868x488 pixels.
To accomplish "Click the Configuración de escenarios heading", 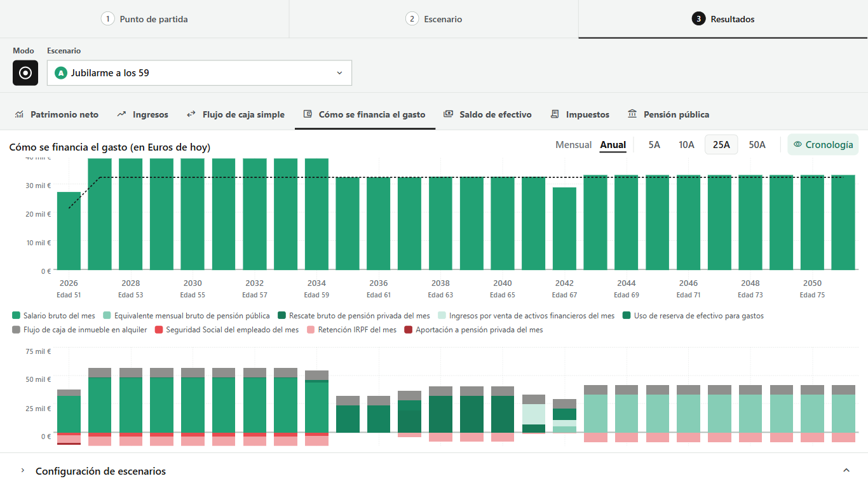I will click(100, 471).
